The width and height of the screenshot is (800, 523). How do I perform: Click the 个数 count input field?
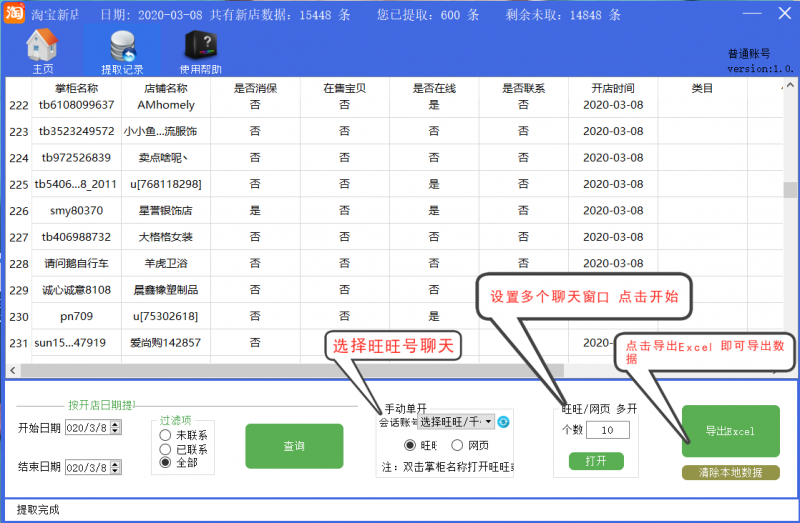click(x=607, y=430)
